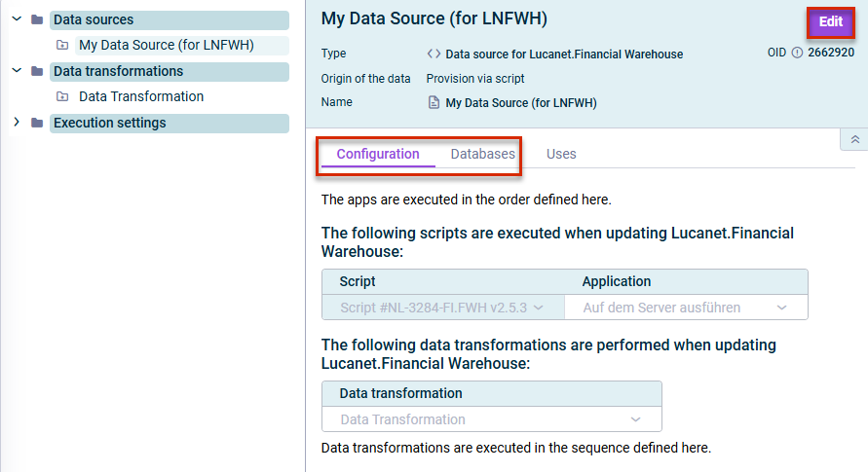Select the Data transformations folder label
868x472 pixels.
[169, 71]
